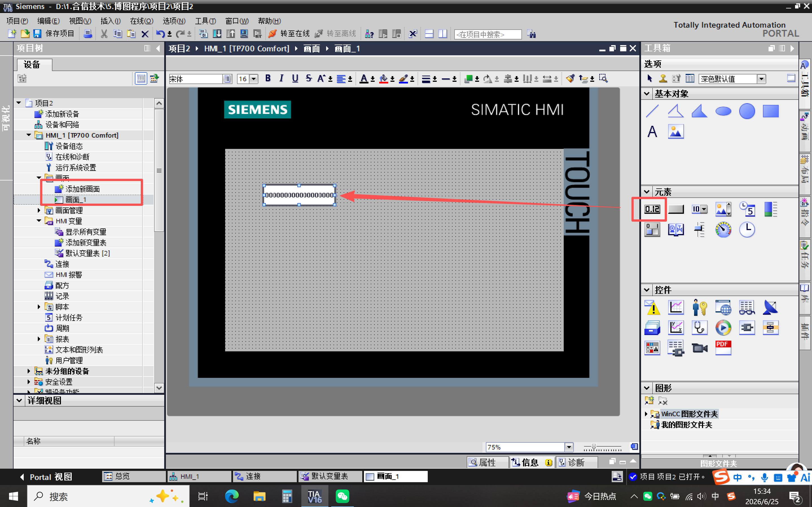Collapse the 详细视图 panel
The width and height of the screenshot is (812, 507).
[x=19, y=400]
